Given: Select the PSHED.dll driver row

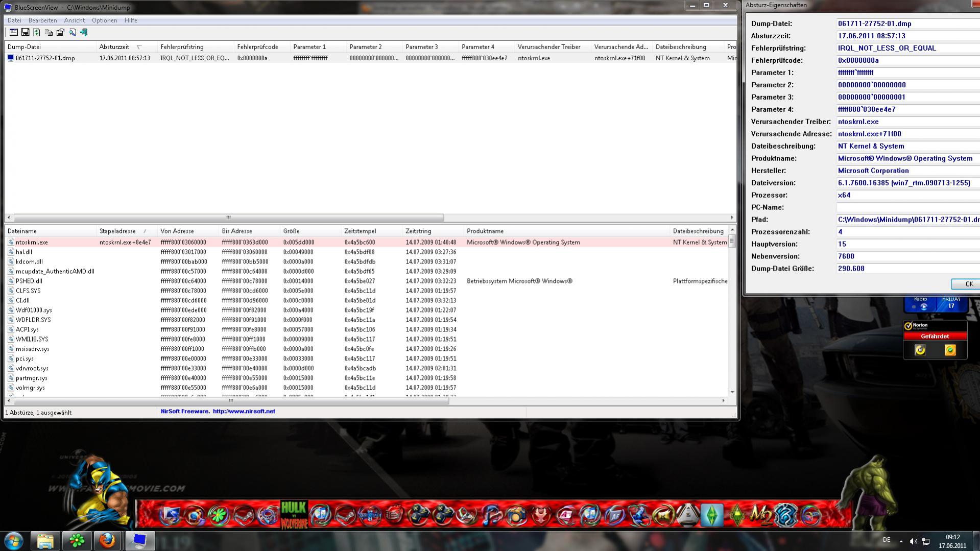Looking at the screenshot, I should tap(367, 281).
